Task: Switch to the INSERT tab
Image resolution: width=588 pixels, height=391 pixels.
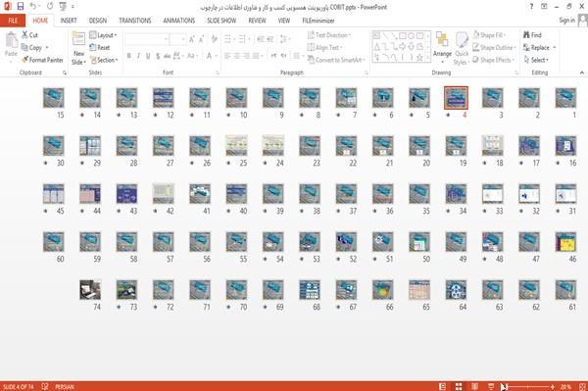Action: (x=69, y=21)
